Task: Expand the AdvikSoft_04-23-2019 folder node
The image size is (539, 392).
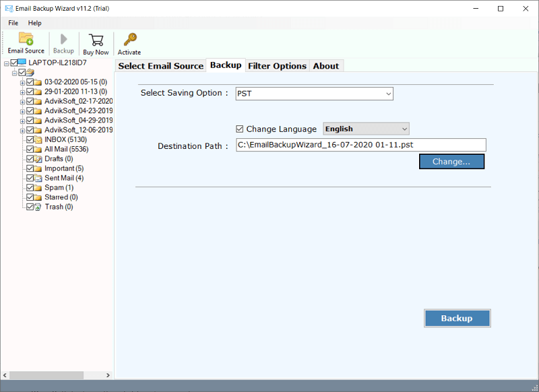Action: click(x=22, y=112)
